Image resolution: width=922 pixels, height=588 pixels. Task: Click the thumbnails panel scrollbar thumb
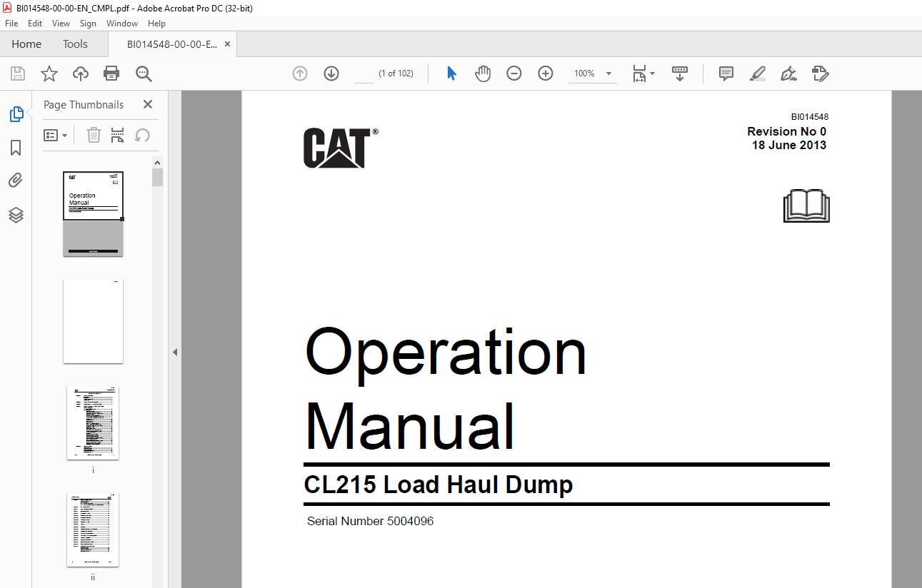point(158,177)
